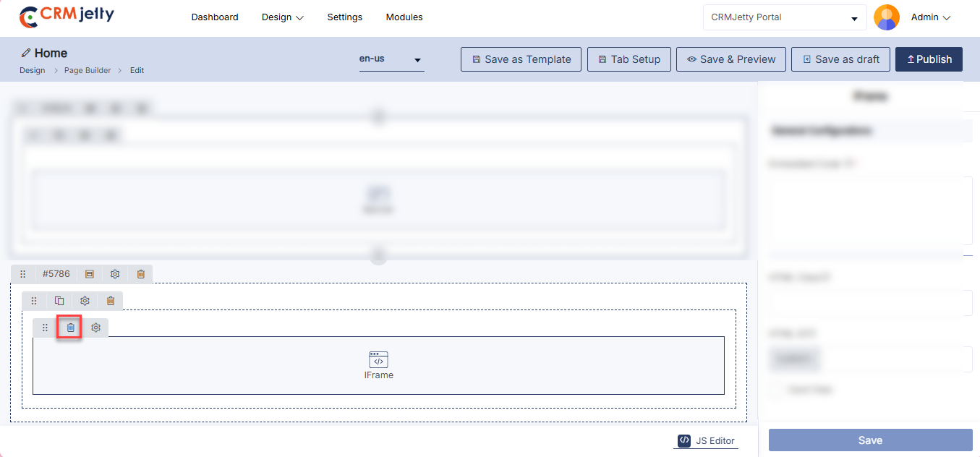Delete the IFrame widget using its trash icon
The image size is (980, 457).
(70, 328)
